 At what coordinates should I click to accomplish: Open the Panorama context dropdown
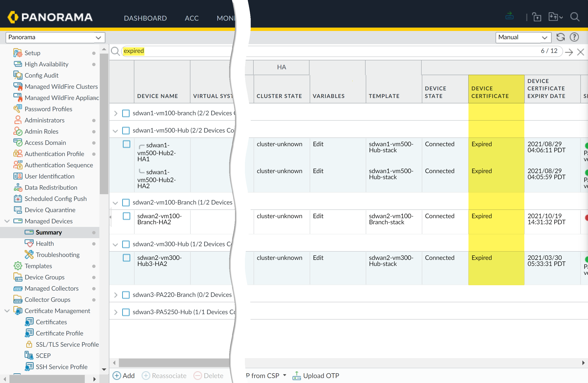click(x=55, y=37)
